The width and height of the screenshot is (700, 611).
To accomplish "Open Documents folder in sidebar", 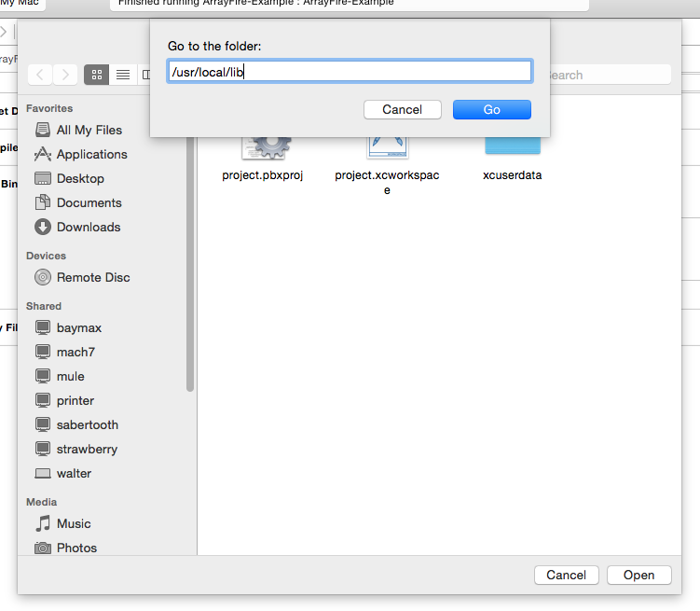I will [x=89, y=202].
